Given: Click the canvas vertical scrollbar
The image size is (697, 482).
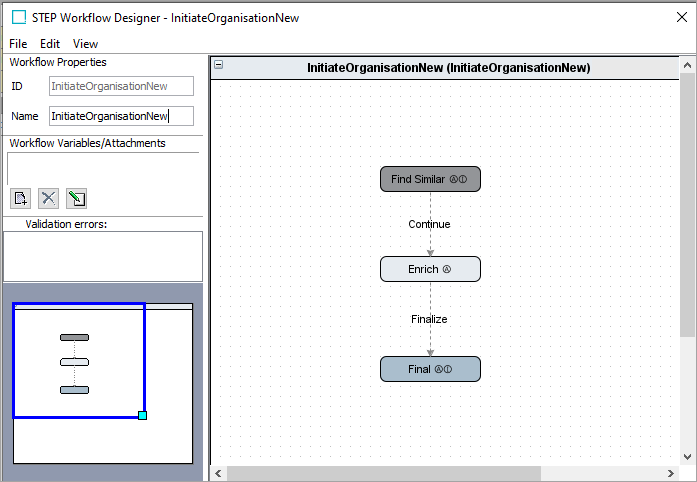Looking at the screenshot, I should coord(686,200).
